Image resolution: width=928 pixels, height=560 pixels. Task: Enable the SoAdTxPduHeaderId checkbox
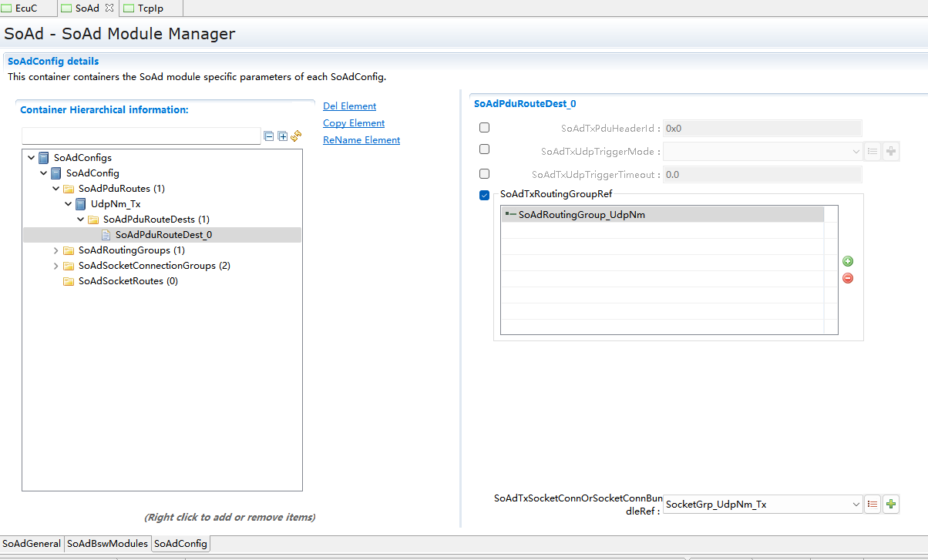pyautogui.click(x=484, y=128)
